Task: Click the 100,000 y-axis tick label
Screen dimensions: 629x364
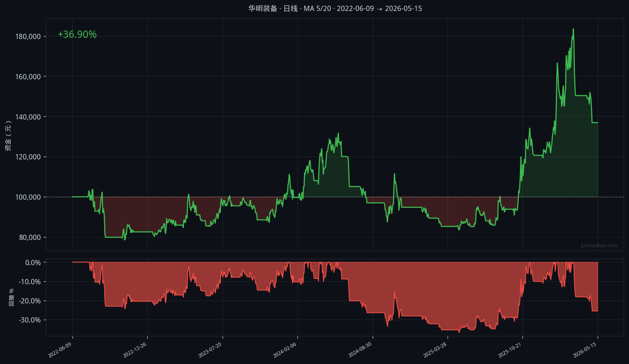Action: click(28, 197)
